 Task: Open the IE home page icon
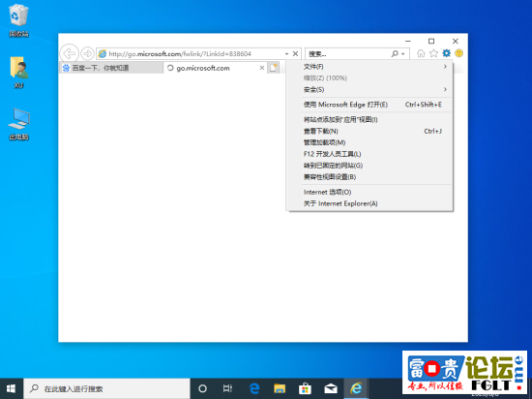[x=421, y=53]
